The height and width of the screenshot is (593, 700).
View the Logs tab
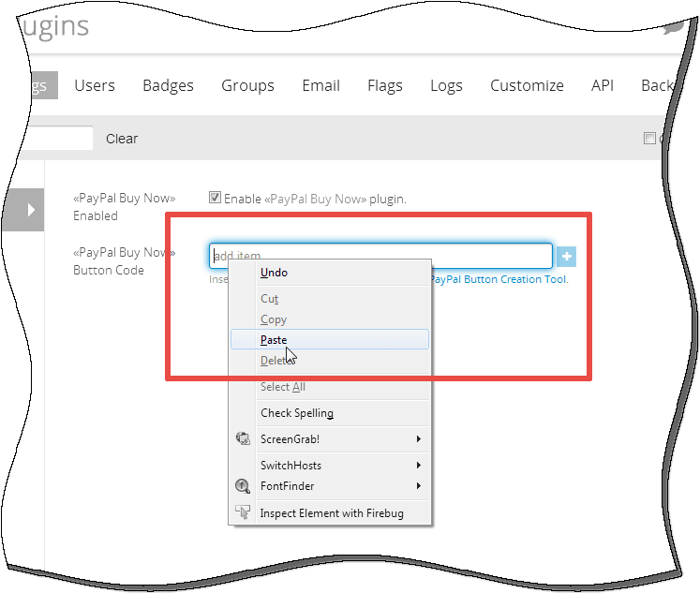(446, 85)
